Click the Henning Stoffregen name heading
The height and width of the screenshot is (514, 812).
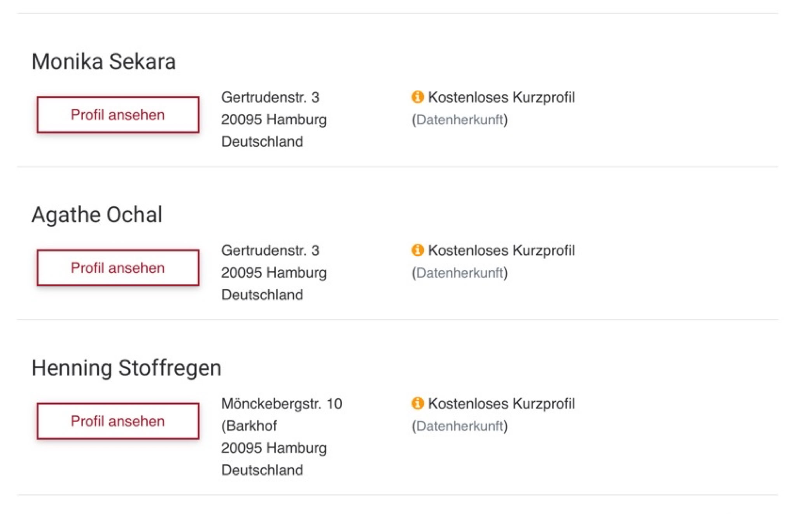pyautogui.click(x=126, y=368)
